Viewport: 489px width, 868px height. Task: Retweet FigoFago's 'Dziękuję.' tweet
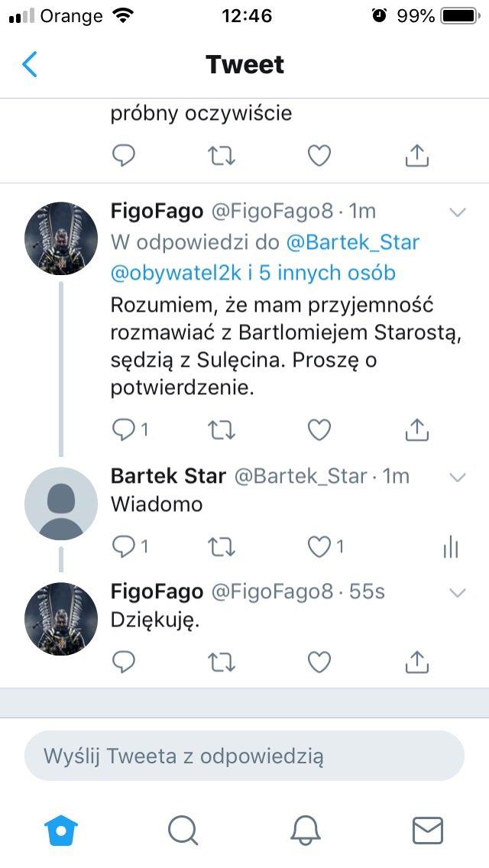coord(222,662)
